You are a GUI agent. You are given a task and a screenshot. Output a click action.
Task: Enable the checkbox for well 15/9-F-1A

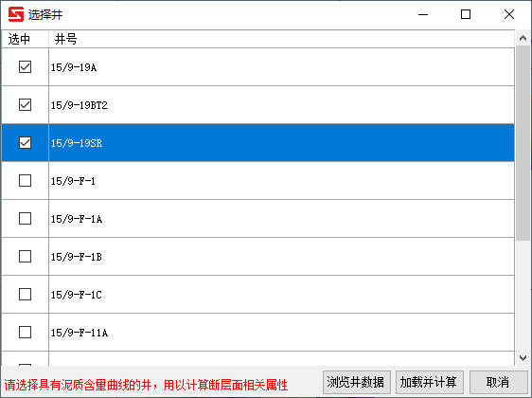click(26, 219)
